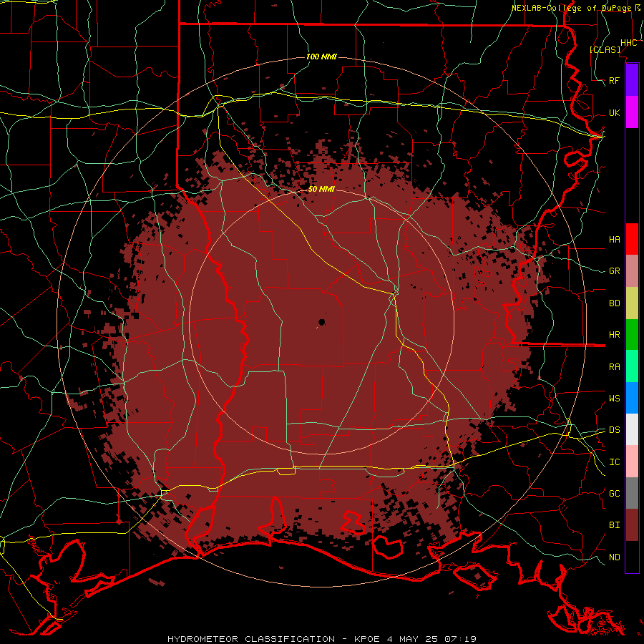Click the WS legend label
Viewport: 644px width, 644px height.
click(615, 398)
